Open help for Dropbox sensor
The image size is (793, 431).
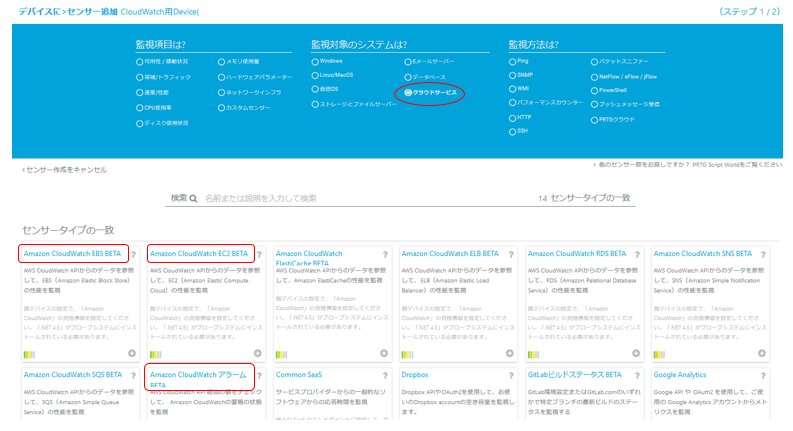(511, 376)
